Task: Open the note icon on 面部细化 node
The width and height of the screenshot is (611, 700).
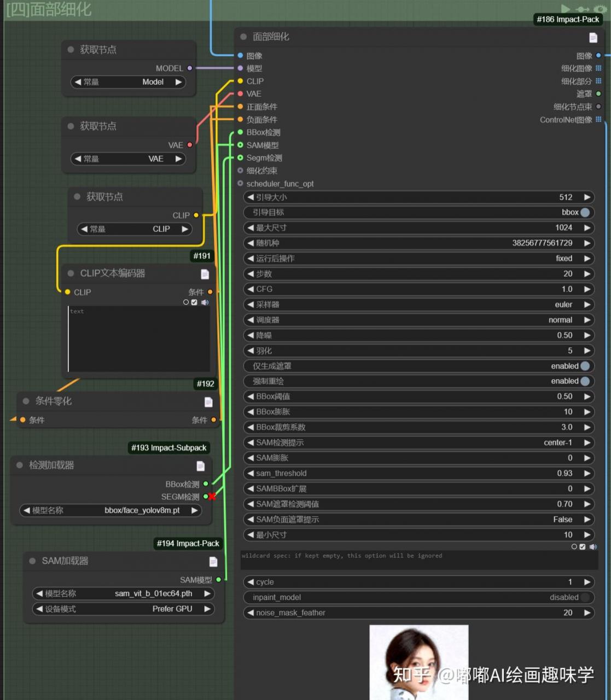Action: pos(593,37)
